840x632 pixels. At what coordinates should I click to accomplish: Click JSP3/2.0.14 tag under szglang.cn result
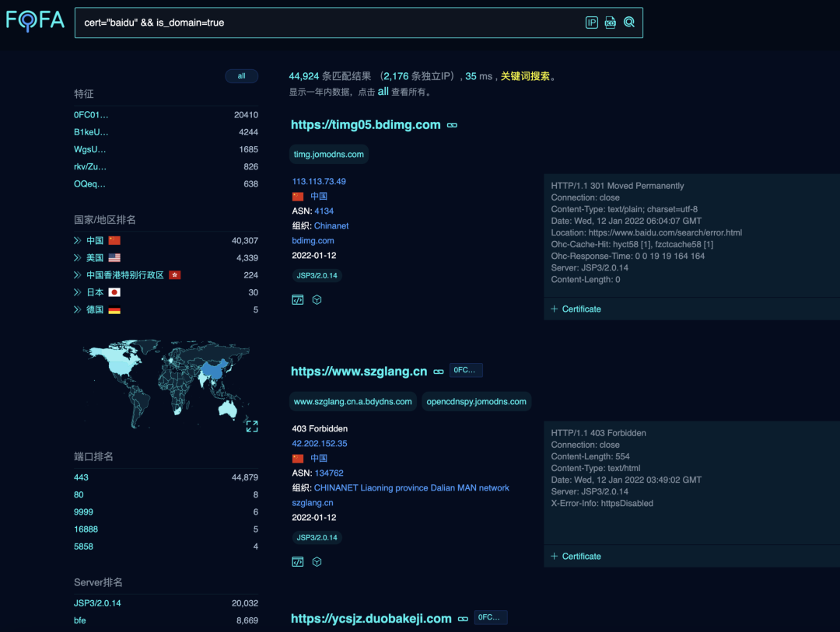point(317,538)
